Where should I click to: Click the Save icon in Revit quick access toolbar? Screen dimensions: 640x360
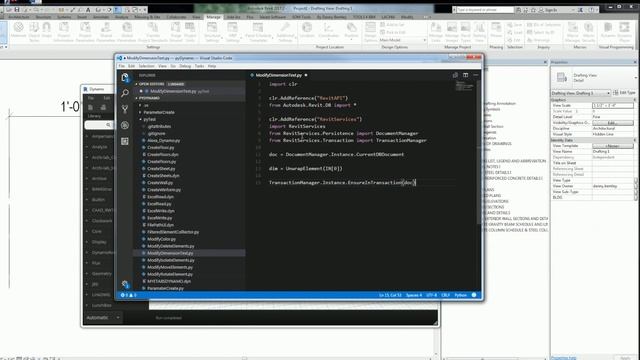(17, 9)
